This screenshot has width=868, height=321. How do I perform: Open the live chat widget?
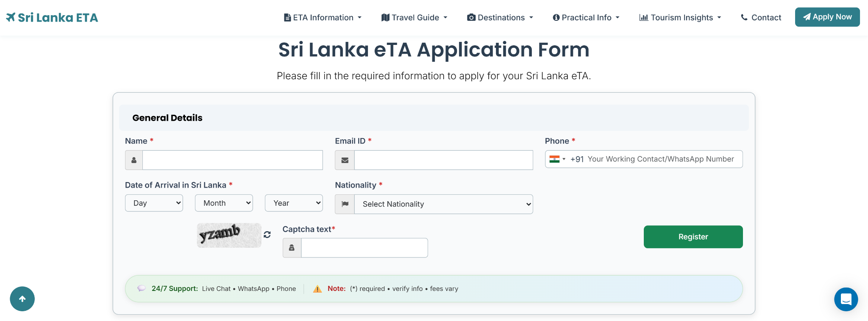(x=846, y=299)
